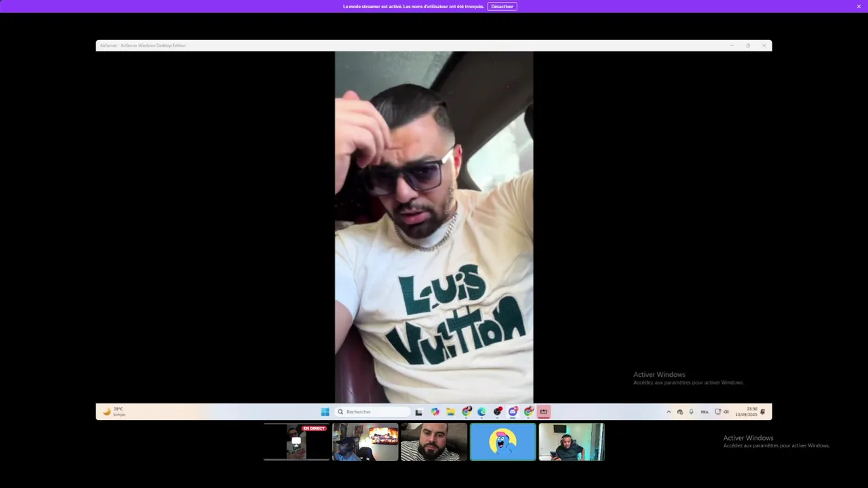Click the Désactiver button in the streamer mode banner
Image resolution: width=868 pixels, height=488 pixels.
click(x=502, y=6)
